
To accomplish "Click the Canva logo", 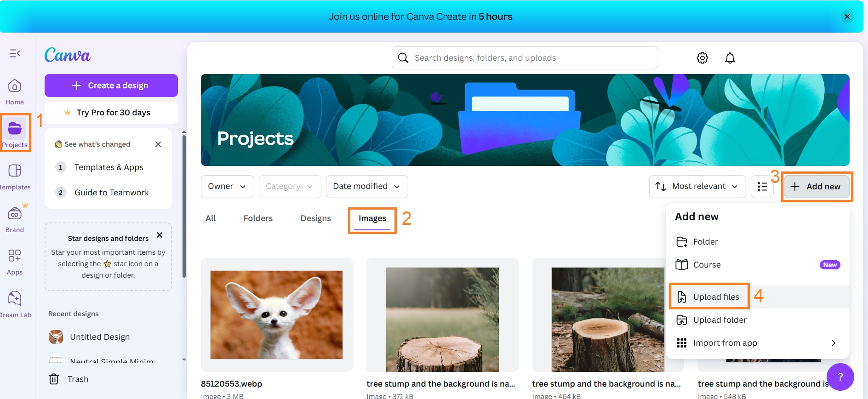I will 68,55.
